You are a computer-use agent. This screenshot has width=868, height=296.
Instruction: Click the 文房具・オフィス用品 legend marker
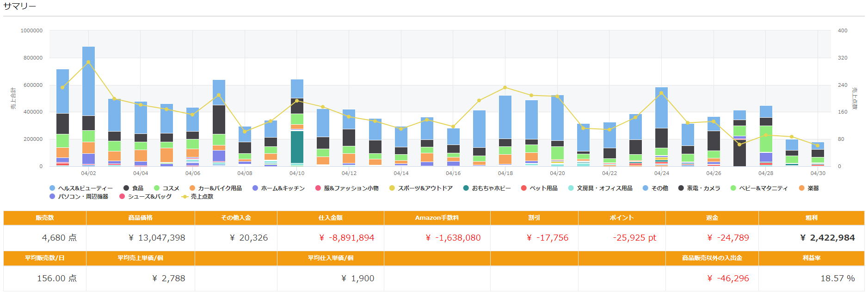[x=571, y=188]
